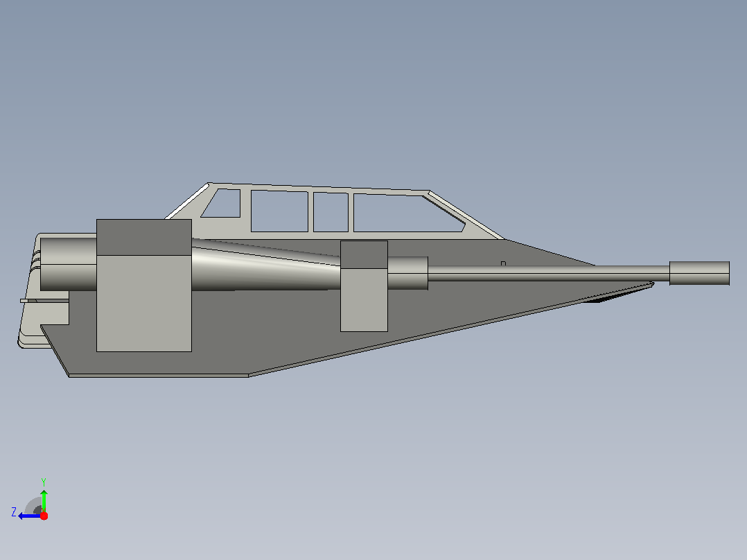Screen dimensions: 747x560
Task: Select the smaller middle block on the cannon
Action: 364,286
